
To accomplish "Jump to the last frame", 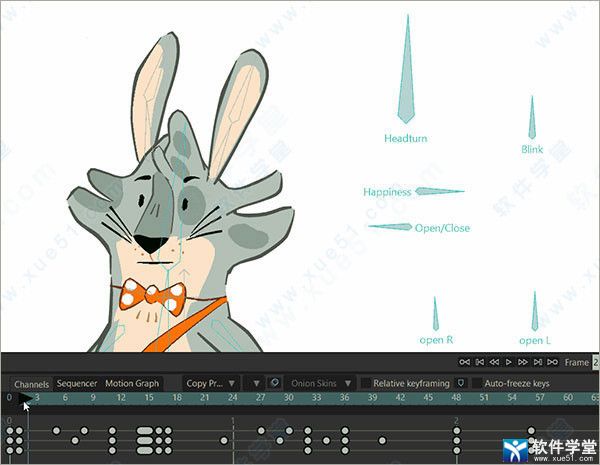I will point(552,362).
